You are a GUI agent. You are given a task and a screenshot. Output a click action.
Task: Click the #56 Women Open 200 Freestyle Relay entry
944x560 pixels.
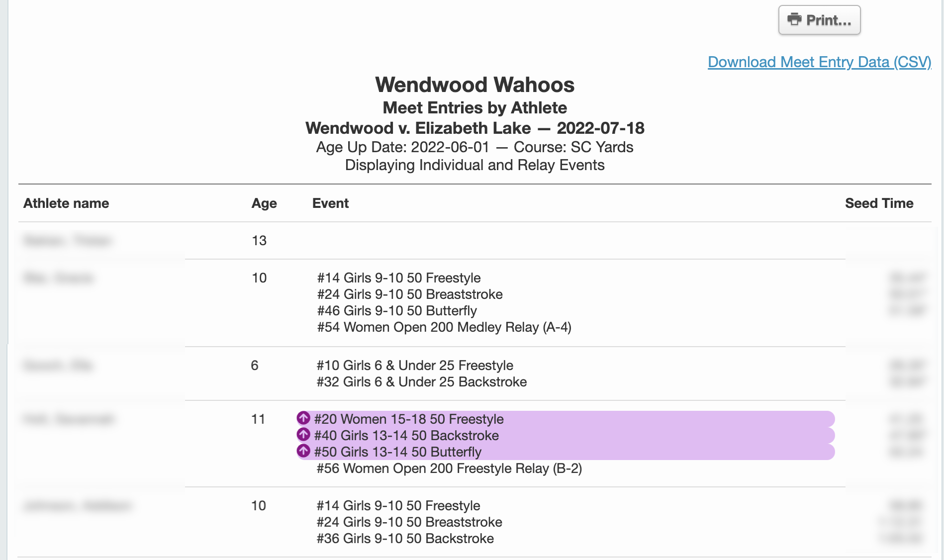pos(449,468)
